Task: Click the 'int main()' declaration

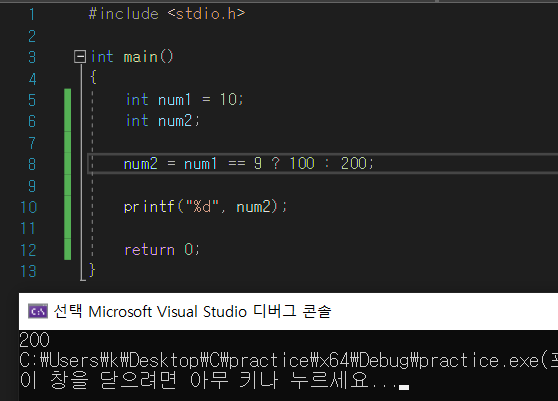Action: pyautogui.click(x=132, y=57)
